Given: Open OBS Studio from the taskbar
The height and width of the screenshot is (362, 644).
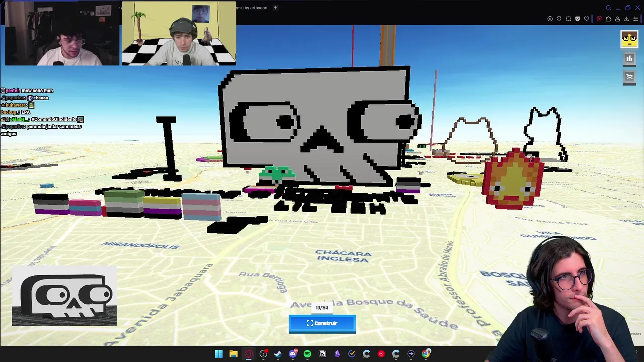Looking at the screenshot, I should pyautogui.click(x=263, y=354).
